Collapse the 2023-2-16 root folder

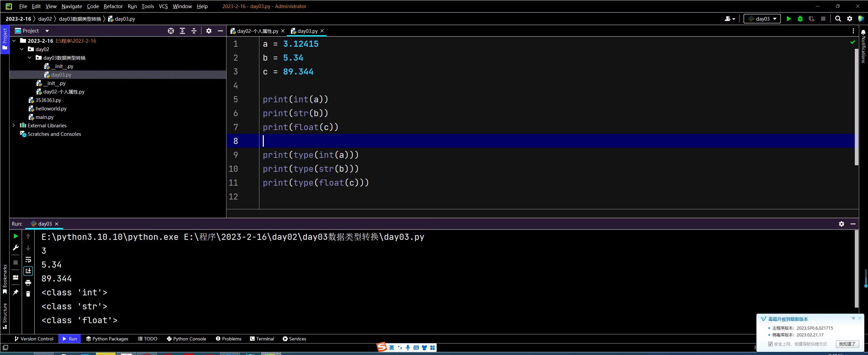(14, 41)
